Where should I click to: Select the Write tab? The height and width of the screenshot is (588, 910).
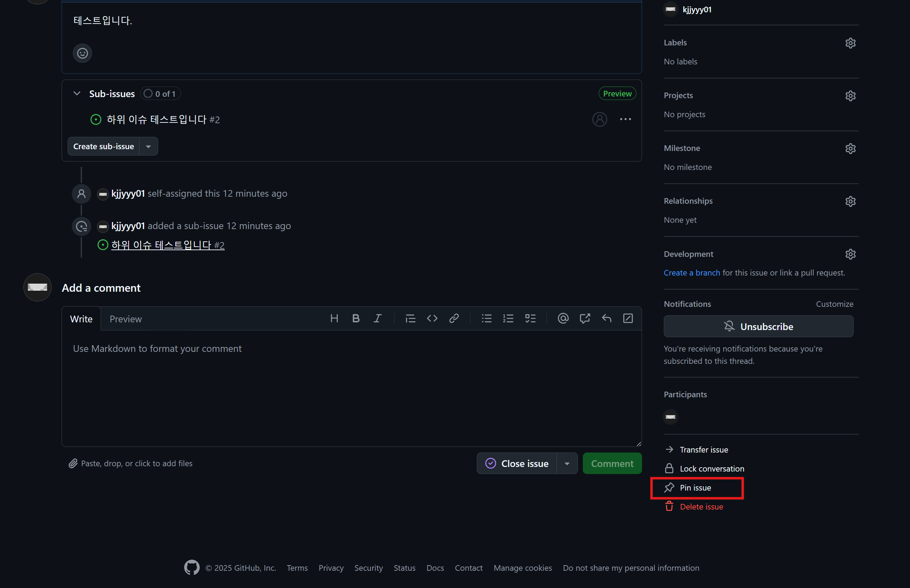click(81, 319)
